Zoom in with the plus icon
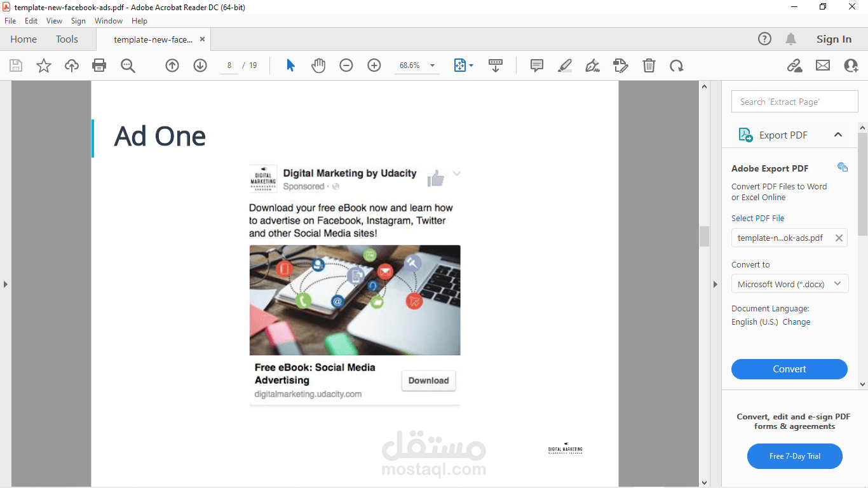This screenshot has height=488, width=868. (374, 65)
